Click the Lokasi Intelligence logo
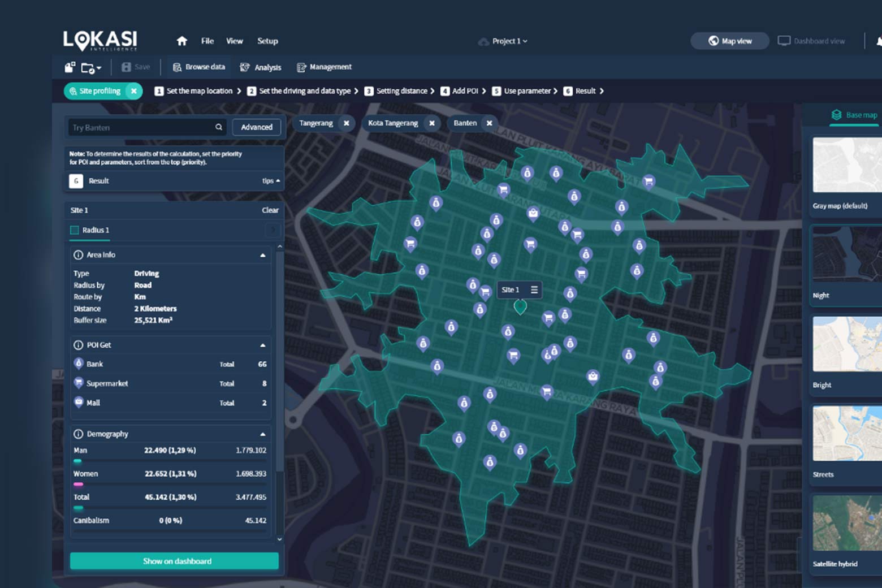 pos(100,40)
